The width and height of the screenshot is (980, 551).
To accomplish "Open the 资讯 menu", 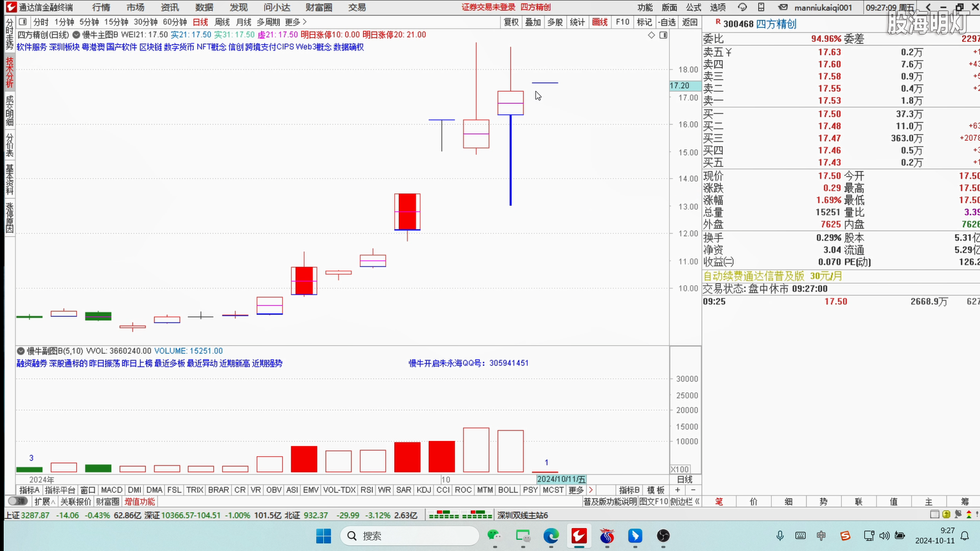I will pos(170,7).
